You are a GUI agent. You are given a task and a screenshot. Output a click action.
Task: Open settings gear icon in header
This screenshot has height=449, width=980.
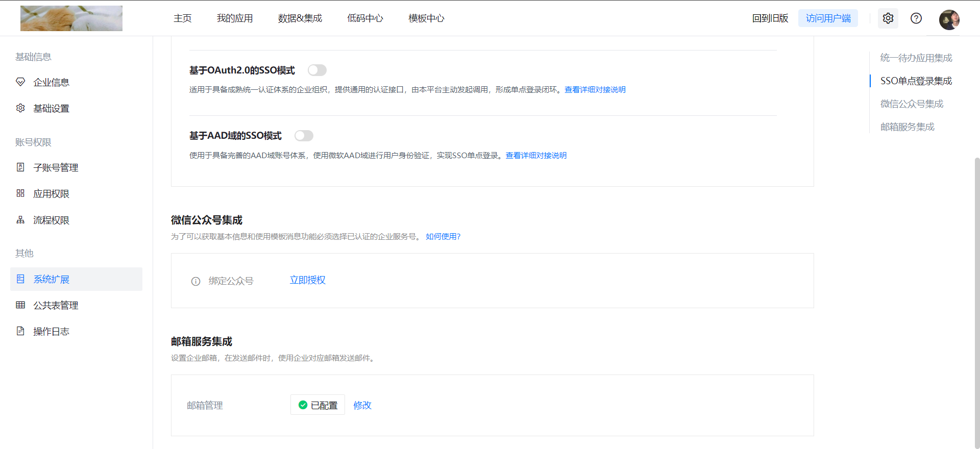tap(888, 18)
